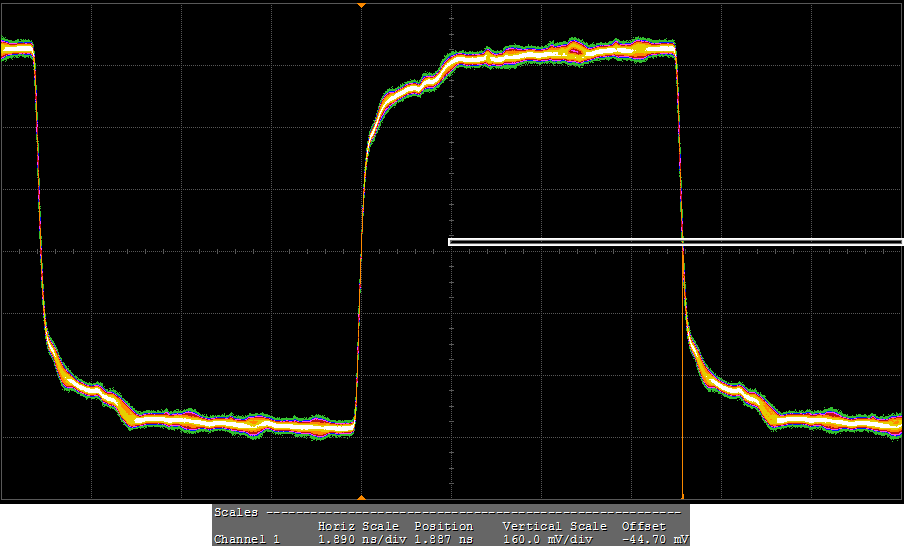The height and width of the screenshot is (546, 904).
Task: Select the white horizontal marker bar
Action: 675,241
